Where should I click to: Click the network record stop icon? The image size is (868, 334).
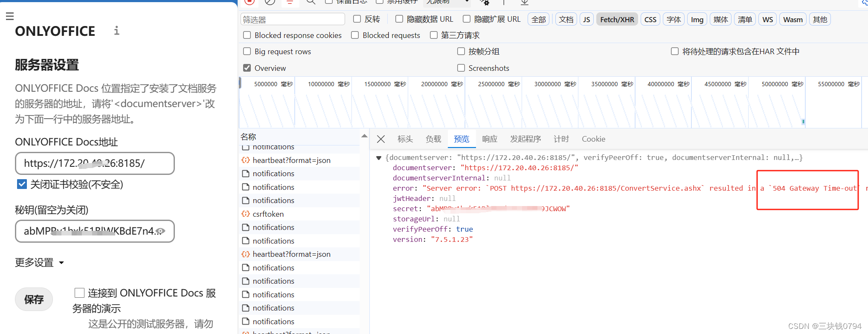250,2
